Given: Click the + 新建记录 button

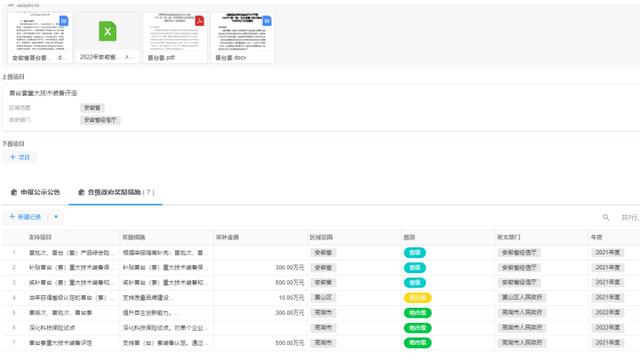Looking at the screenshot, I should coord(25,217).
